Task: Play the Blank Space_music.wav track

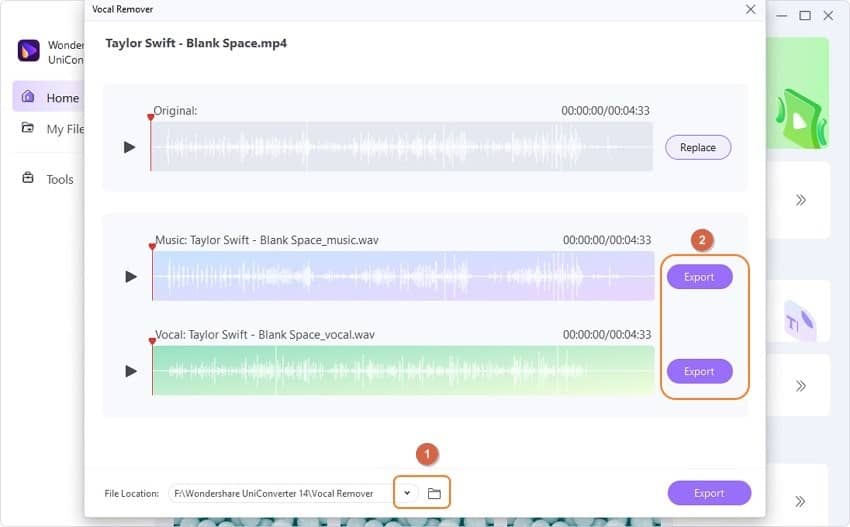Action: tap(131, 277)
